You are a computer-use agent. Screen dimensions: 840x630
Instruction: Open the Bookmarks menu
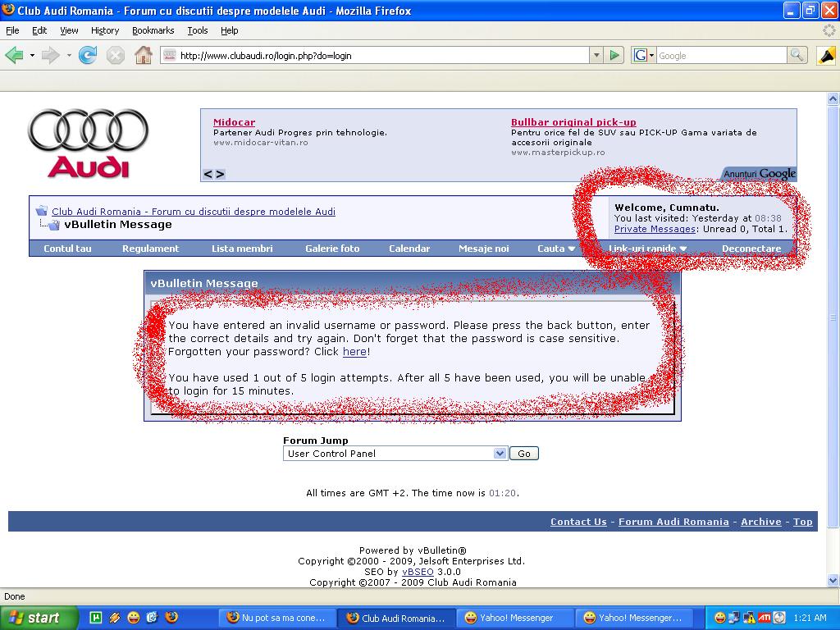tap(153, 30)
